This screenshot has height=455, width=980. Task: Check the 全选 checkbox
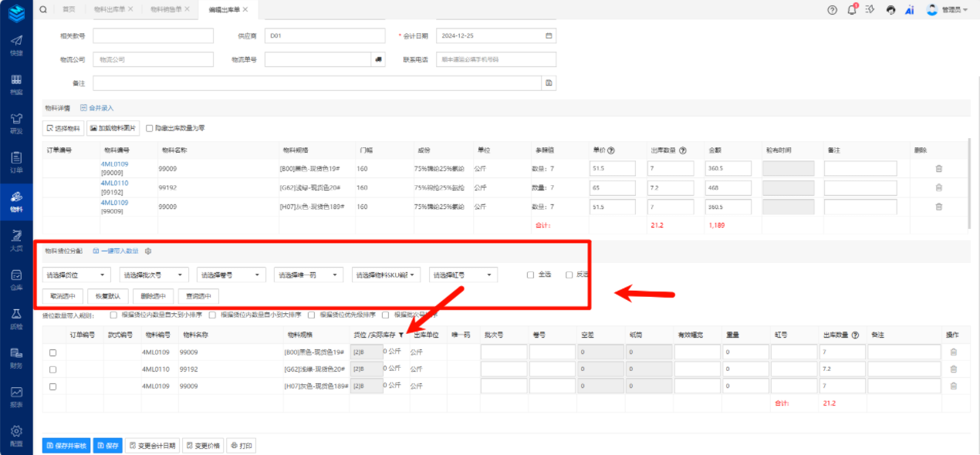pyautogui.click(x=530, y=275)
